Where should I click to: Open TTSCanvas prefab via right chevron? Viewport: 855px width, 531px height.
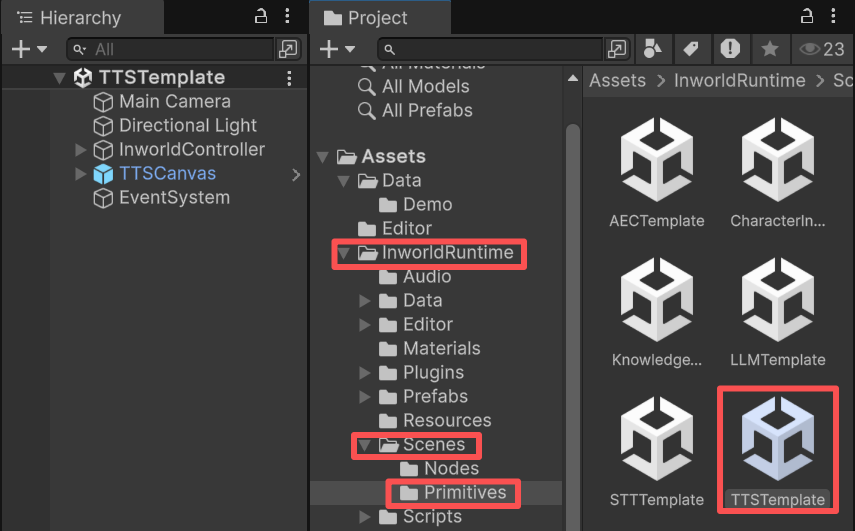(296, 174)
